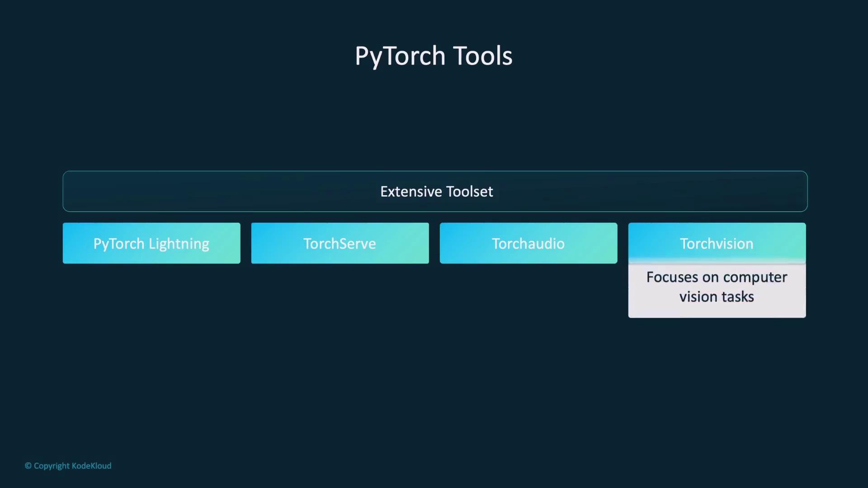This screenshot has height=488, width=868.
Task: Click the word 'Copyright' in the footer
Action: point(52,466)
